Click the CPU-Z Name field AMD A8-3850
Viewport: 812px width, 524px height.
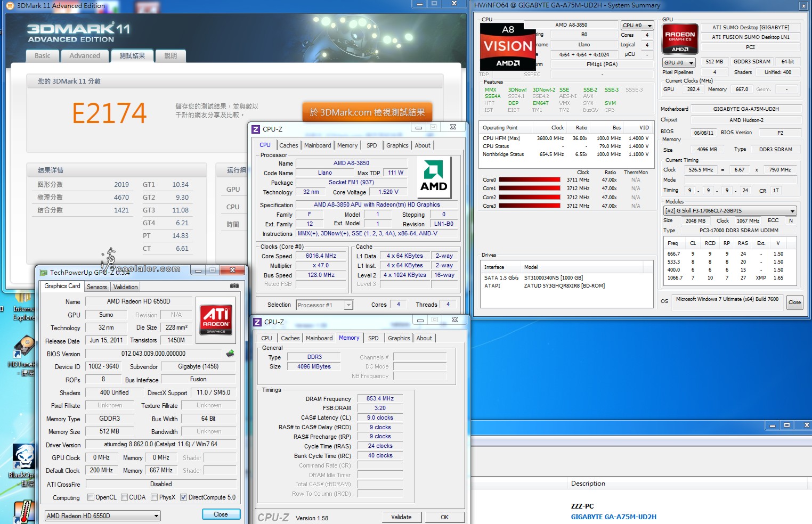(351, 163)
